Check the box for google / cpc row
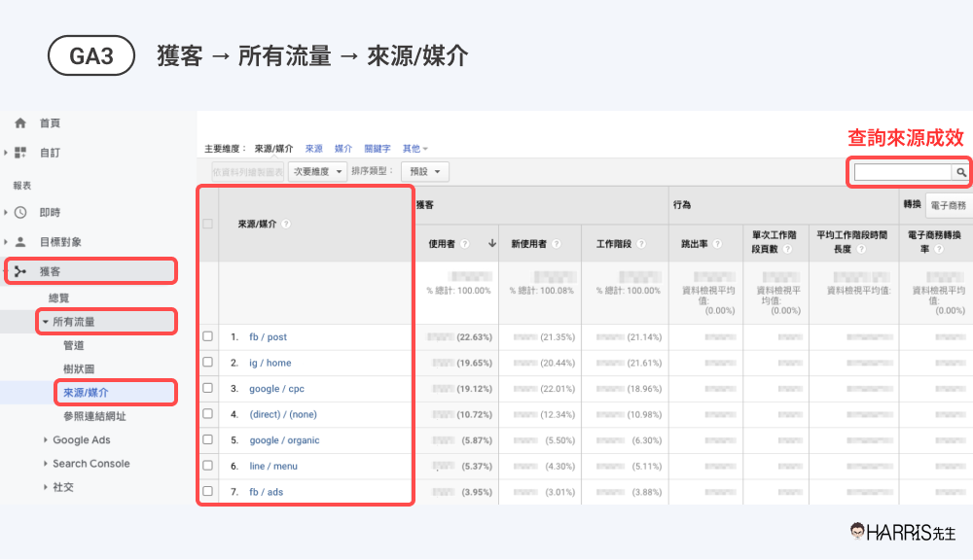 click(208, 388)
